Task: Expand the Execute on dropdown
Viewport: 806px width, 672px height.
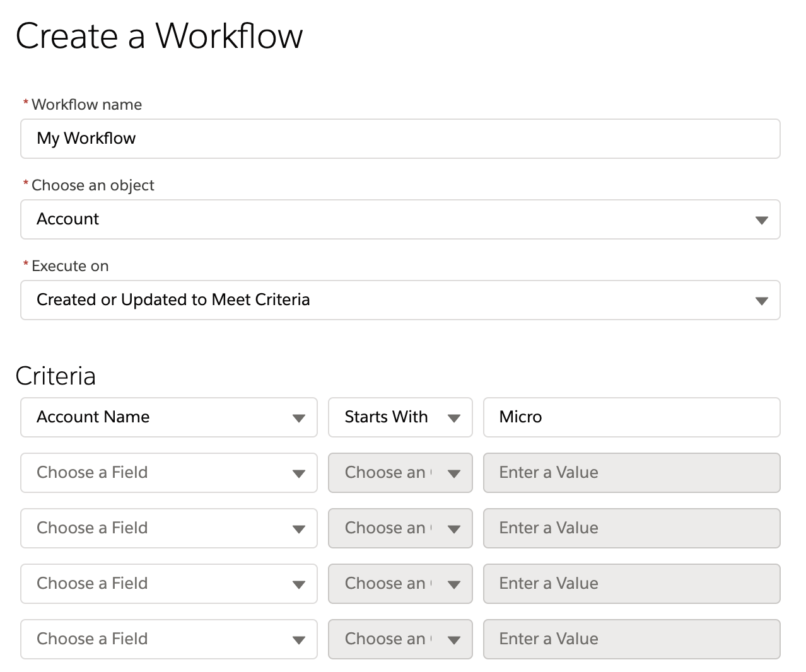Action: coord(400,300)
